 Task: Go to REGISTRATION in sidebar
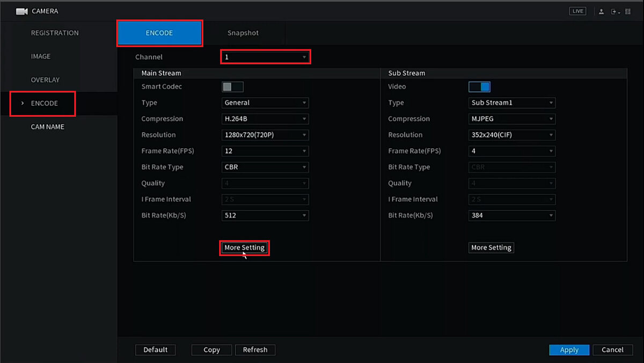coord(55,33)
